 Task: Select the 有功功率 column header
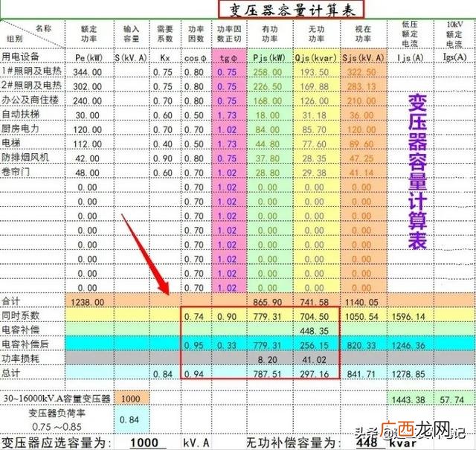pos(270,33)
